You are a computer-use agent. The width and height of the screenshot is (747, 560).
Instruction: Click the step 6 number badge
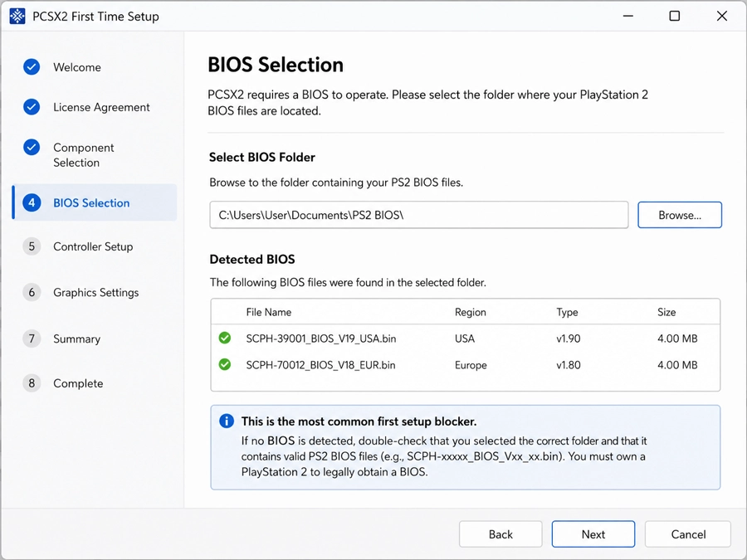click(x=32, y=292)
